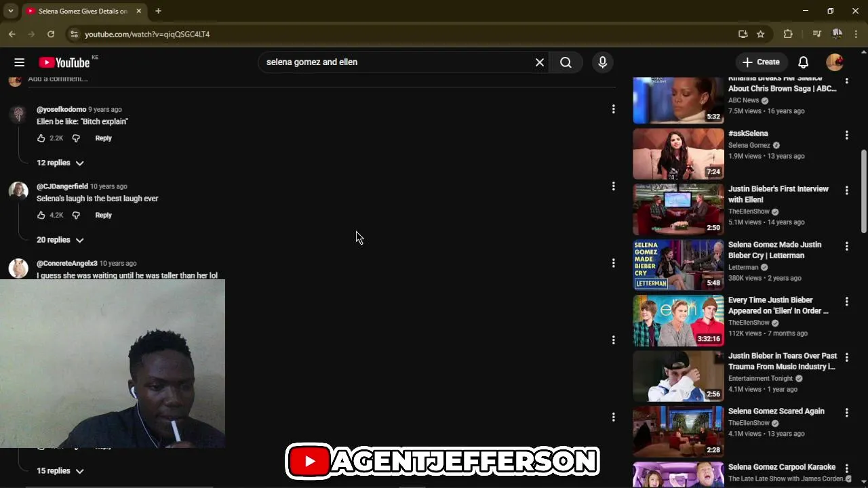This screenshot has height=488, width=868.
Task: Open options for @ConcreteAngelx3's comment
Action: coord(613,263)
